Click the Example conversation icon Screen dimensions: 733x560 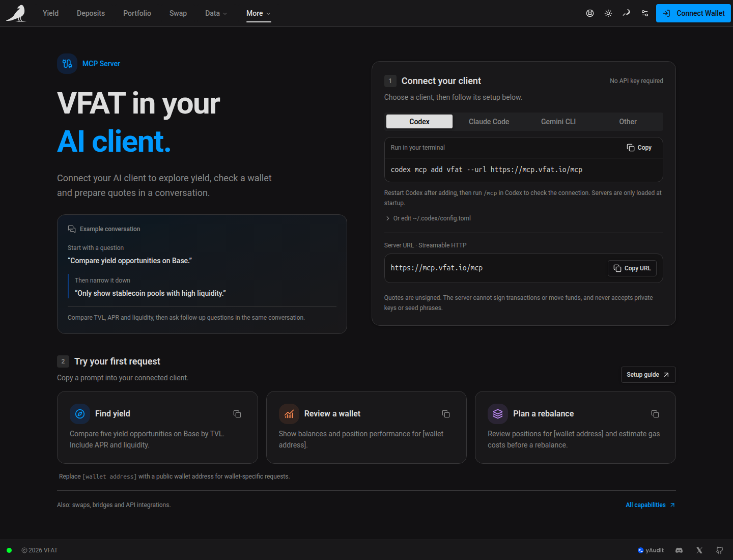click(x=72, y=229)
